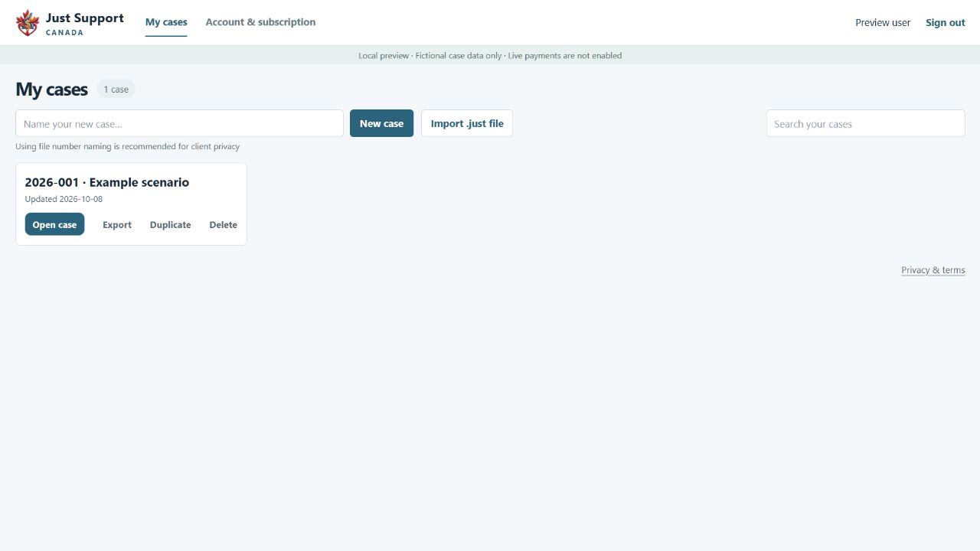Screen dimensions: 980x551
Task: Export the 2026-001 Example scenario case
Action: [117, 225]
